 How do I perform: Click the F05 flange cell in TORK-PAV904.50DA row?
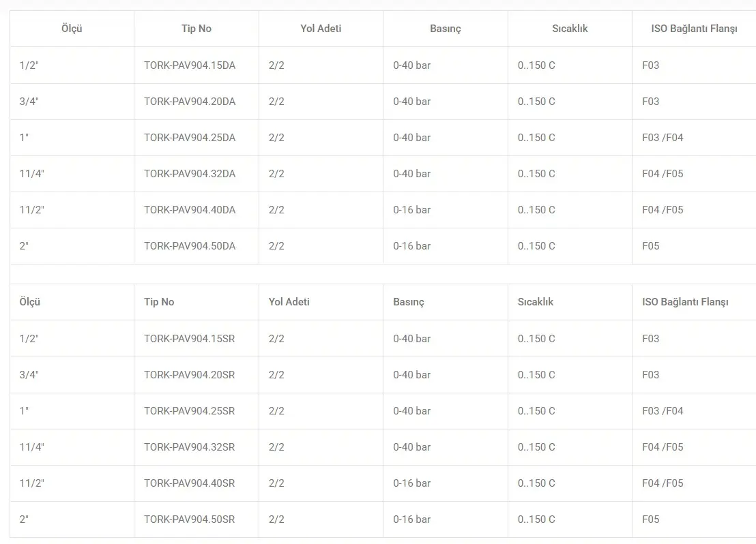tap(651, 246)
